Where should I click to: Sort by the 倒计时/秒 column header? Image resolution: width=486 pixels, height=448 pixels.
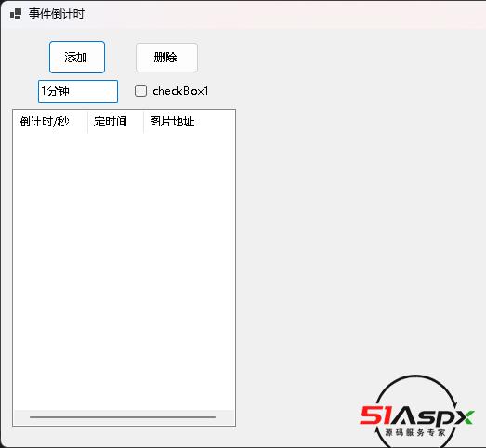50,122
